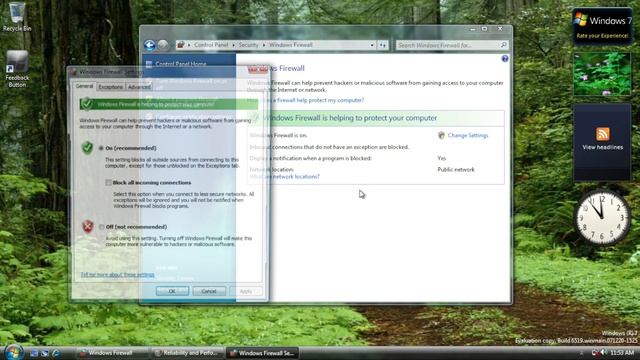This screenshot has width=640, height=360.
Task: Click the Change Settings link
Action: (468, 135)
